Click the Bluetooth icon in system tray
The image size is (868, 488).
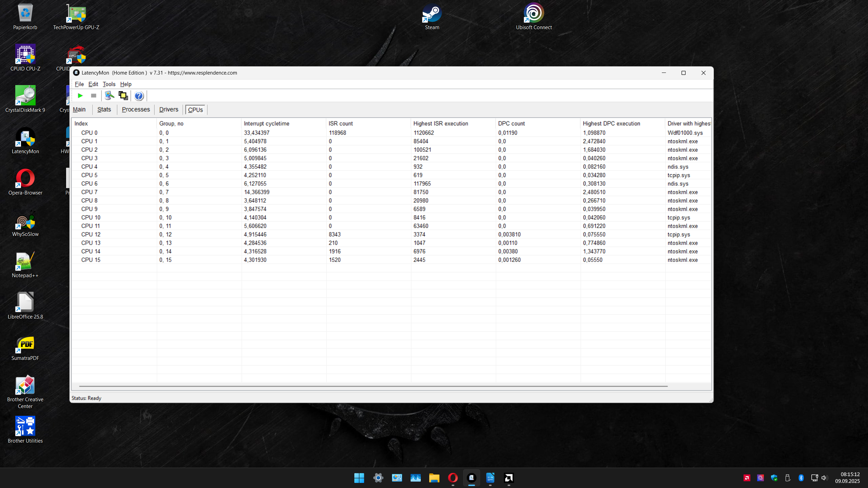tap(801, 478)
